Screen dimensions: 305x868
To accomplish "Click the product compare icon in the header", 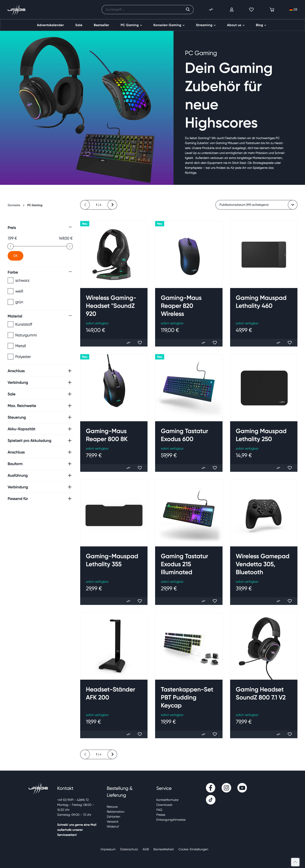I will [x=211, y=9].
